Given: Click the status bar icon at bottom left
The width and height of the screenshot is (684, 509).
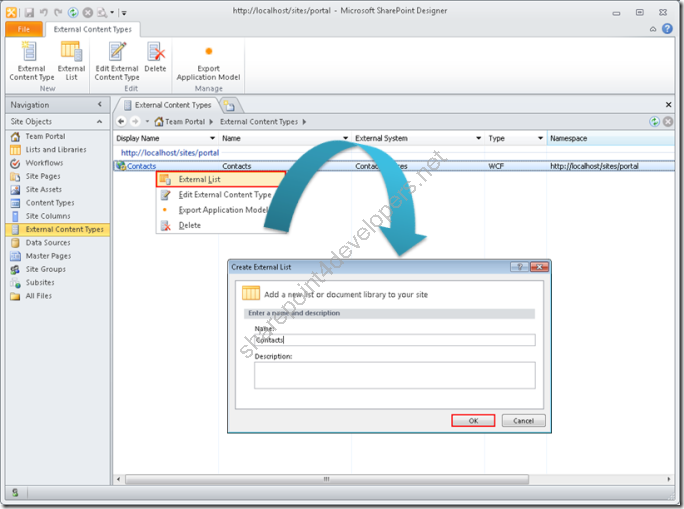Looking at the screenshot, I should click(x=15, y=492).
